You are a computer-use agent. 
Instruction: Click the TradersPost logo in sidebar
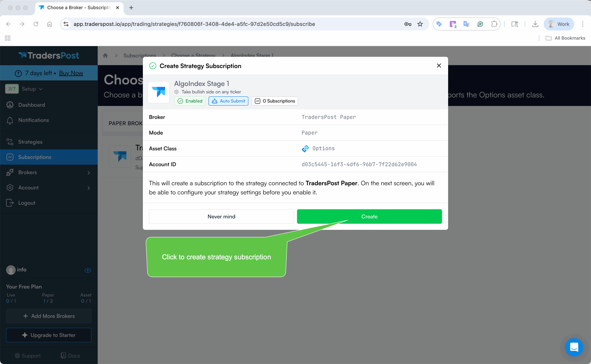coord(49,56)
